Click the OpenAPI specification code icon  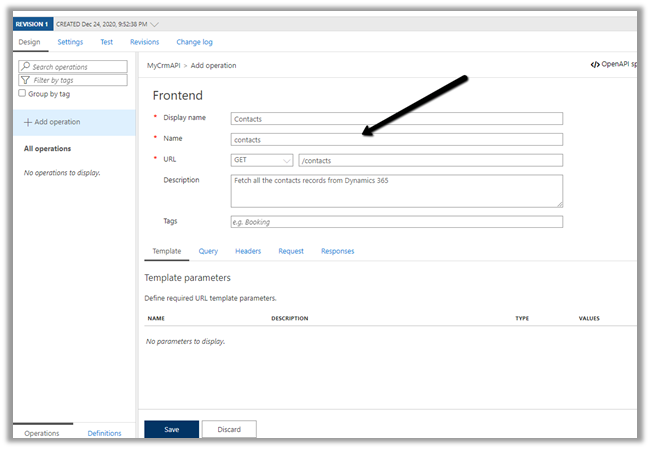pos(595,64)
